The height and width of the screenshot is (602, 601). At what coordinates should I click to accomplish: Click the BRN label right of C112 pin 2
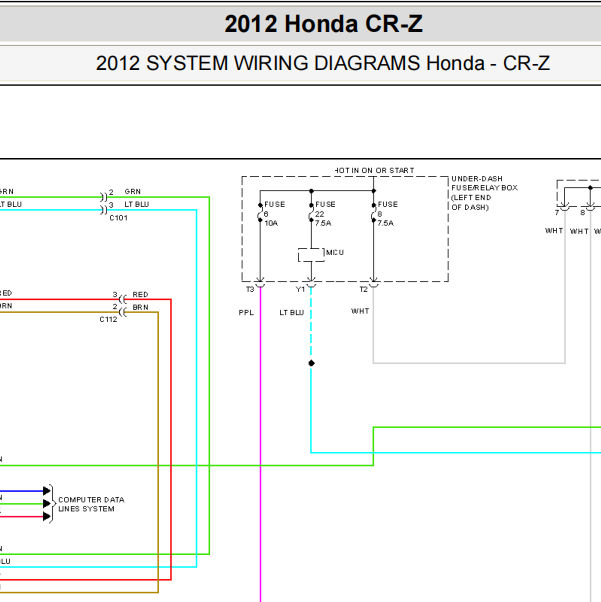point(140,307)
